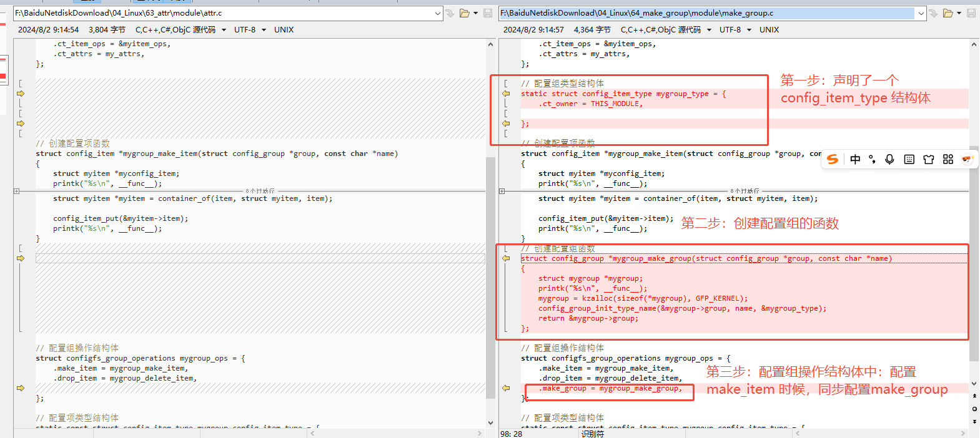Open toolbox grid icon on Sogou bar
The width and height of the screenshot is (980, 438).
948,159
